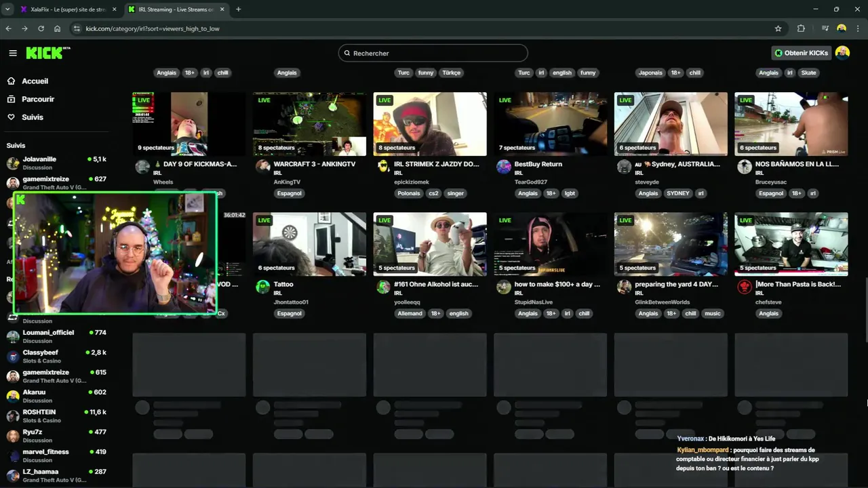Viewport: 868px width, 488px height.
Task: Bookmark this page with the star icon
Action: click(x=778, y=28)
